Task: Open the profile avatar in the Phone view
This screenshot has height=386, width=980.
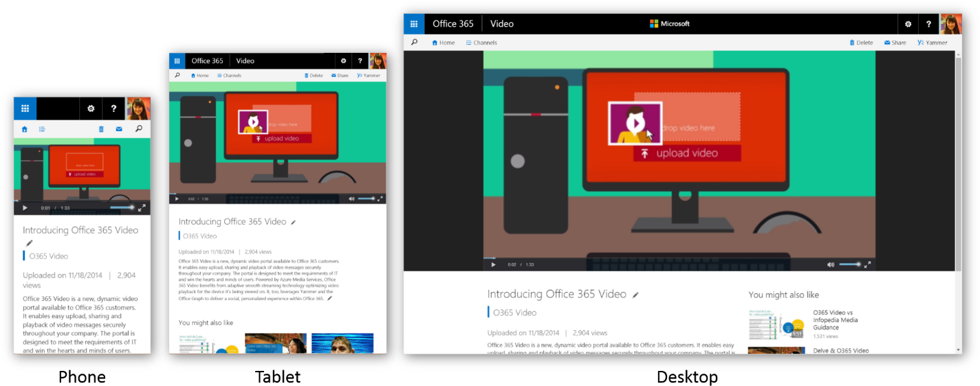Action: (x=139, y=109)
